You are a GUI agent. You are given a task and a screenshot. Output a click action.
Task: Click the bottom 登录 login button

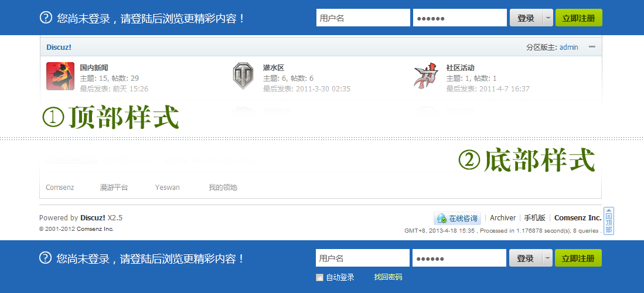[x=526, y=258]
